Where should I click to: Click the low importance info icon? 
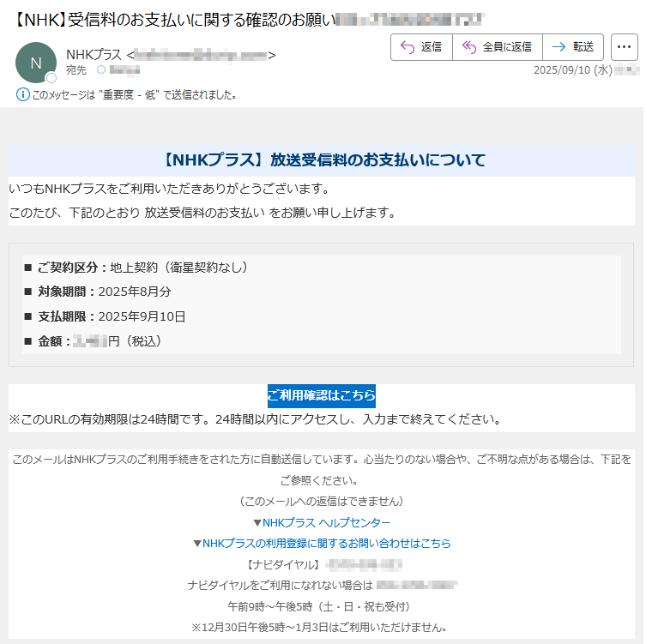tap(22, 94)
